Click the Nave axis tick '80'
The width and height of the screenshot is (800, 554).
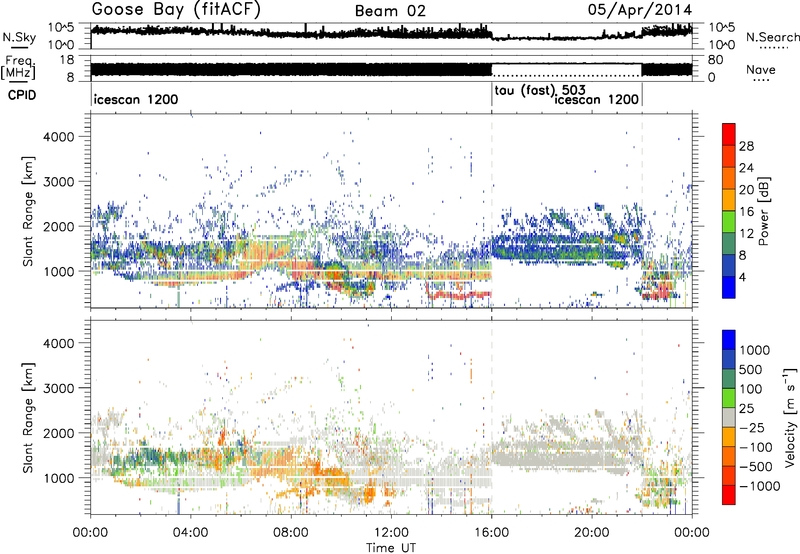(715, 60)
